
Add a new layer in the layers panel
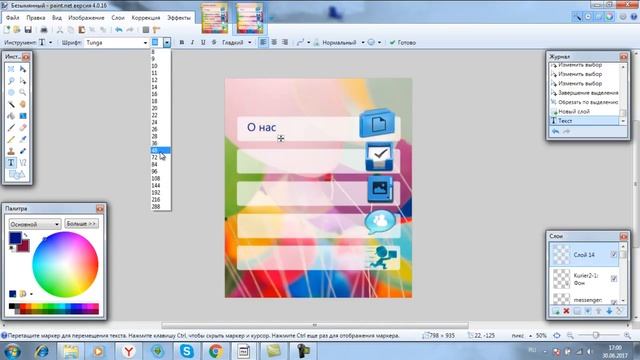click(x=556, y=311)
